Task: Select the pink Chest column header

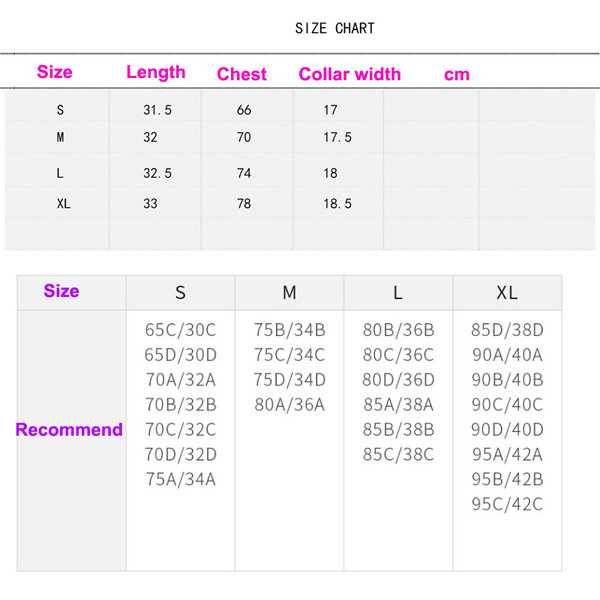Action: pyautogui.click(x=241, y=74)
